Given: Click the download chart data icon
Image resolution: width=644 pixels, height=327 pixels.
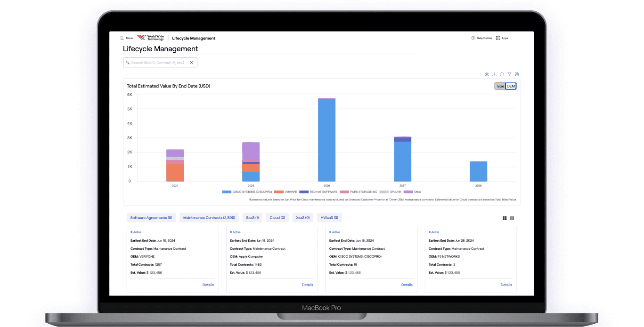Looking at the screenshot, I should (x=494, y=74).
